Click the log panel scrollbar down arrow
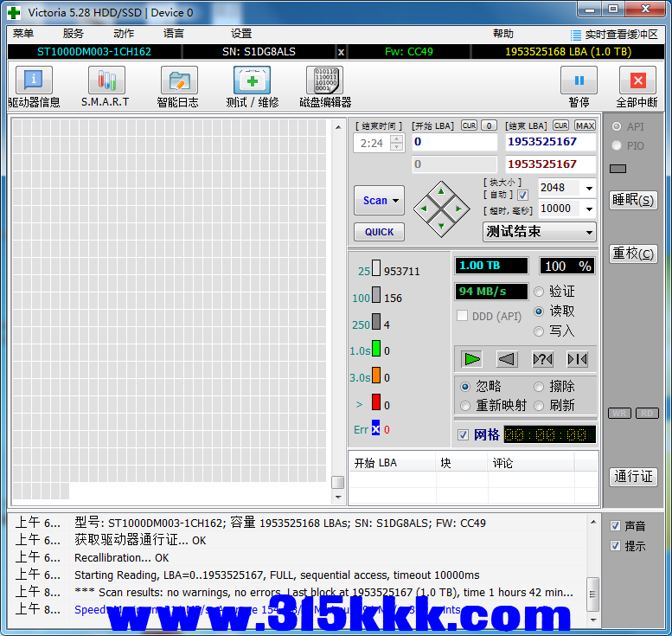Screen dimensions: 672x636 (593, 620)
